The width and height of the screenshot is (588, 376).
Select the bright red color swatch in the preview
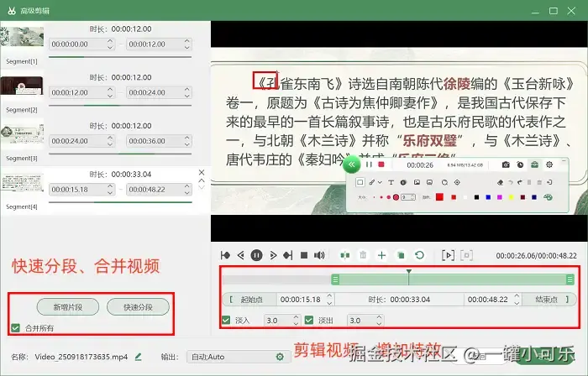tap(439, 197)
